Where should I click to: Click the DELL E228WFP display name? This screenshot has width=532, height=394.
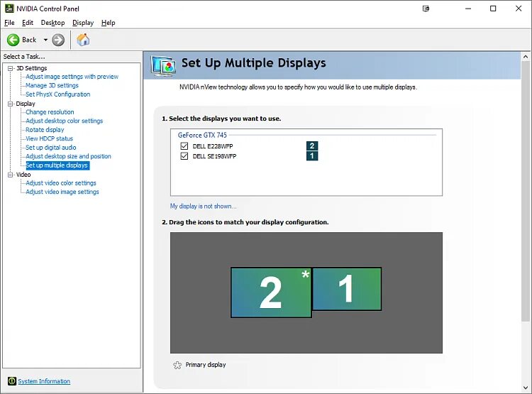tap(213, 146)
